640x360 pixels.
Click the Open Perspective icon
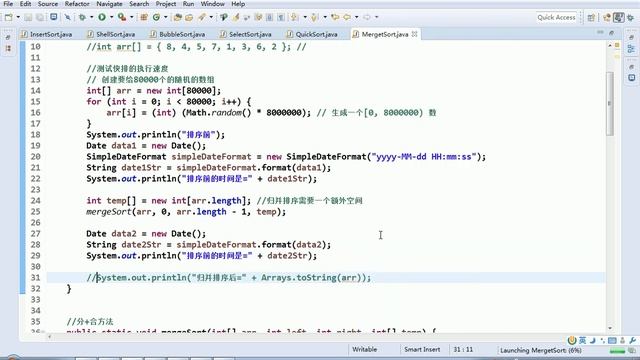[x=591, y=17]
